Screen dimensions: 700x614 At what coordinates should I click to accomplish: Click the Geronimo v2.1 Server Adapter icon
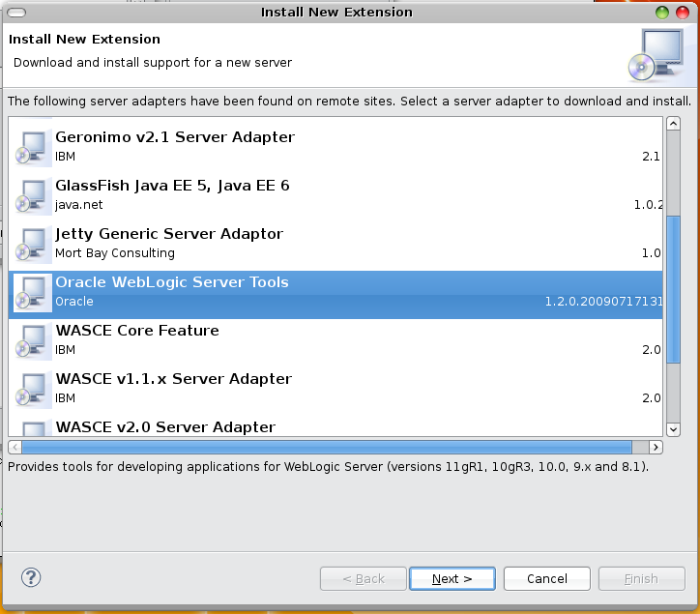coord(33,148)
